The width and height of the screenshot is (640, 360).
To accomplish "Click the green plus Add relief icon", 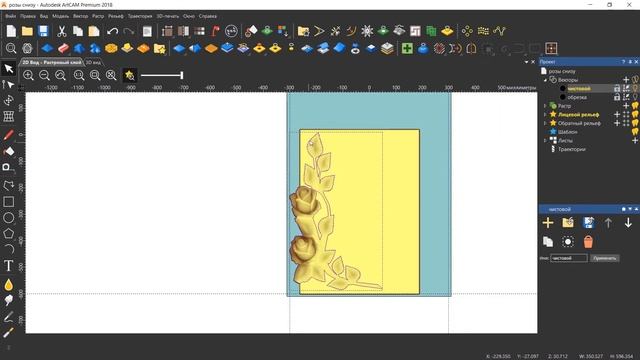I will [407, 49].
